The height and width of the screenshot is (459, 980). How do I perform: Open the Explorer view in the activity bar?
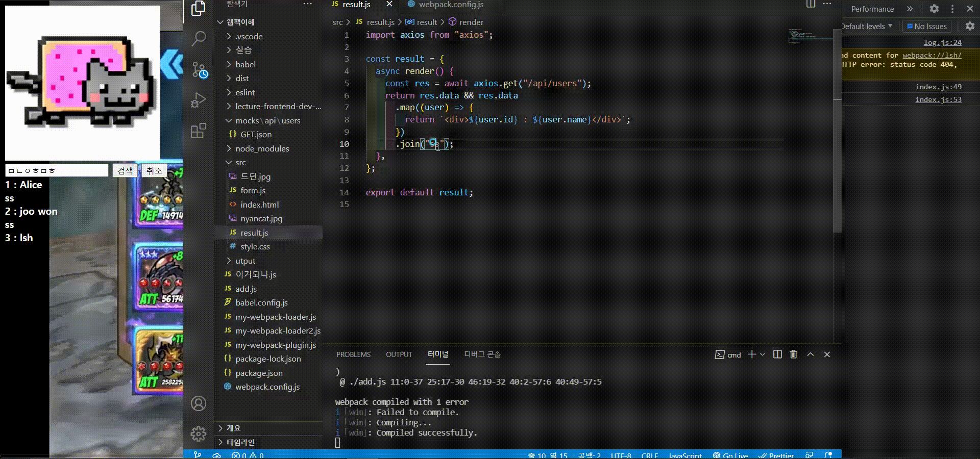click(198, 8)
